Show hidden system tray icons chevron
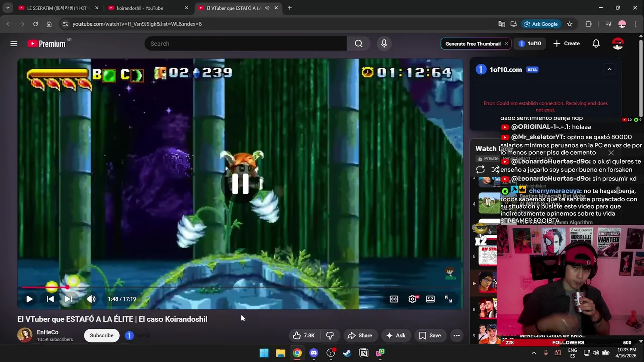 (534, 353)
